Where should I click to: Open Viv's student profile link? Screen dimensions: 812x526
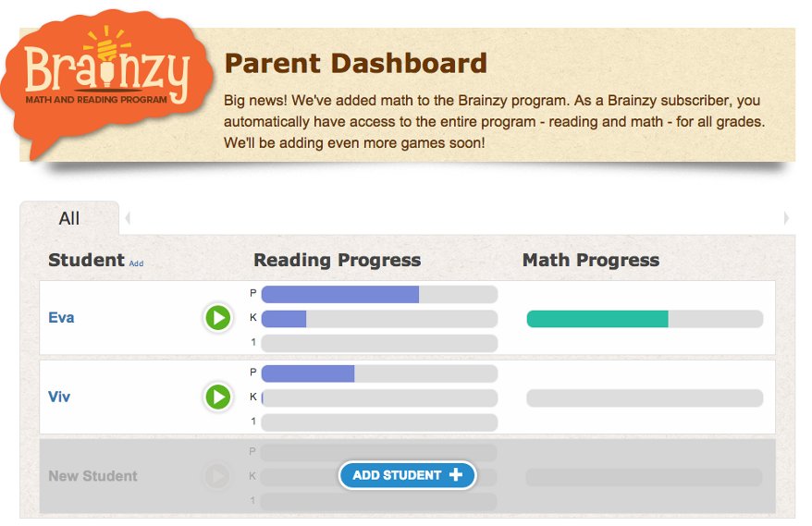59,398
